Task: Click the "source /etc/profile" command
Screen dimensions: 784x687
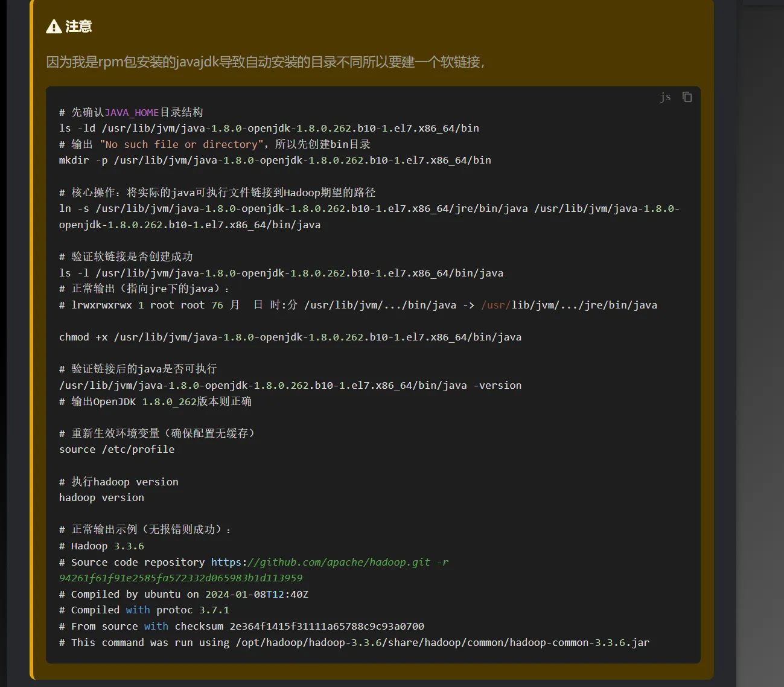Action: (116, 449)
